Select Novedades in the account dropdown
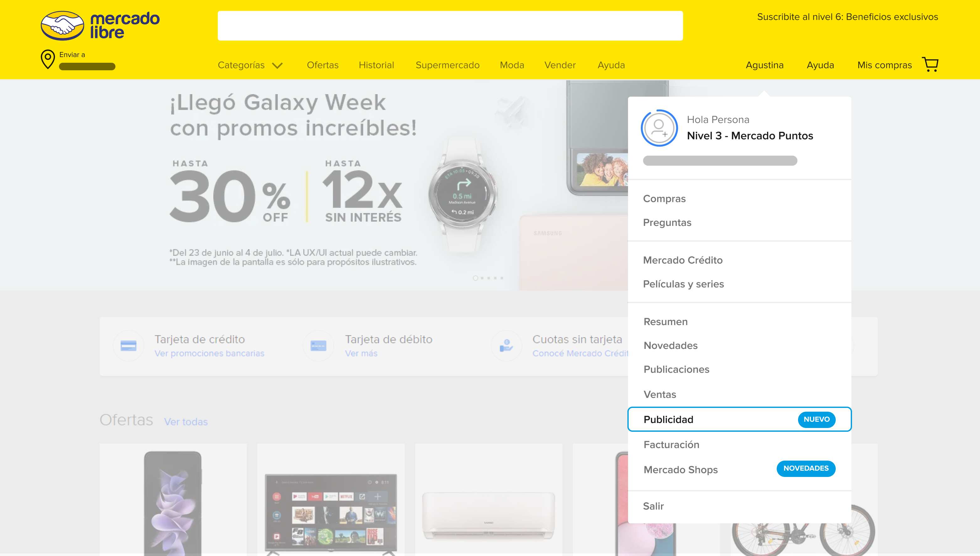This screenshot has width=980, height=556. coord(670,345)
